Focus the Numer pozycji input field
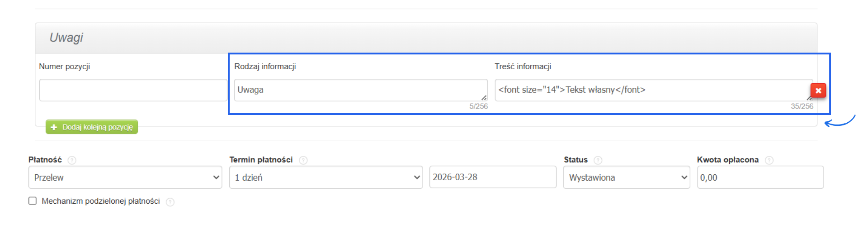The height and width of the screenshot is (225, 868). pos(133,90)
